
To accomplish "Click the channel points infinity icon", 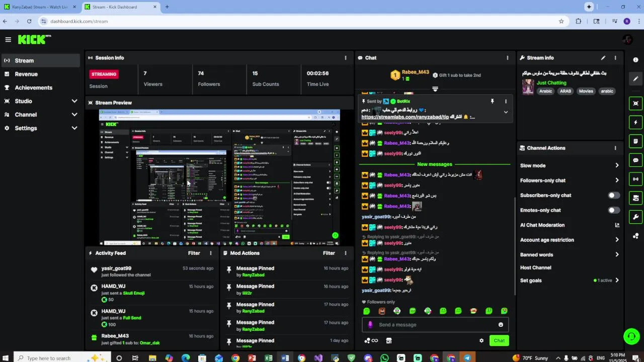I will pos(371,340).
